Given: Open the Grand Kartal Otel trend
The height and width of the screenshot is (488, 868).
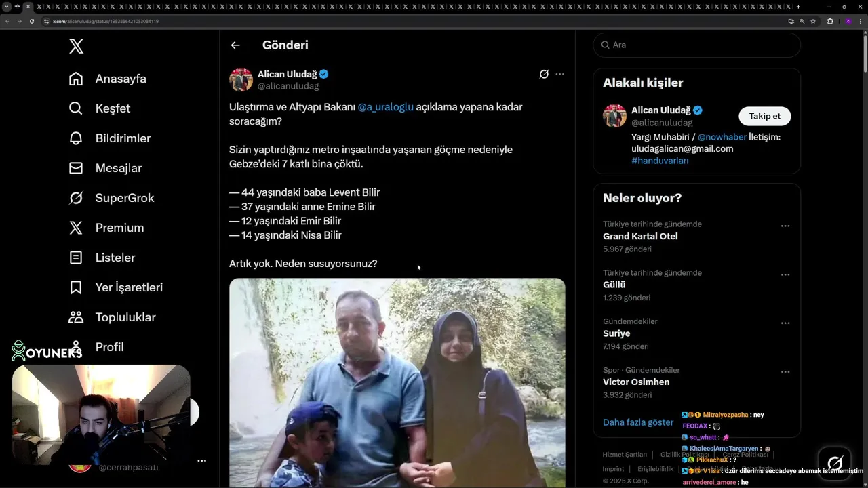Looking at the screenshot, I should tap(640, 237).
